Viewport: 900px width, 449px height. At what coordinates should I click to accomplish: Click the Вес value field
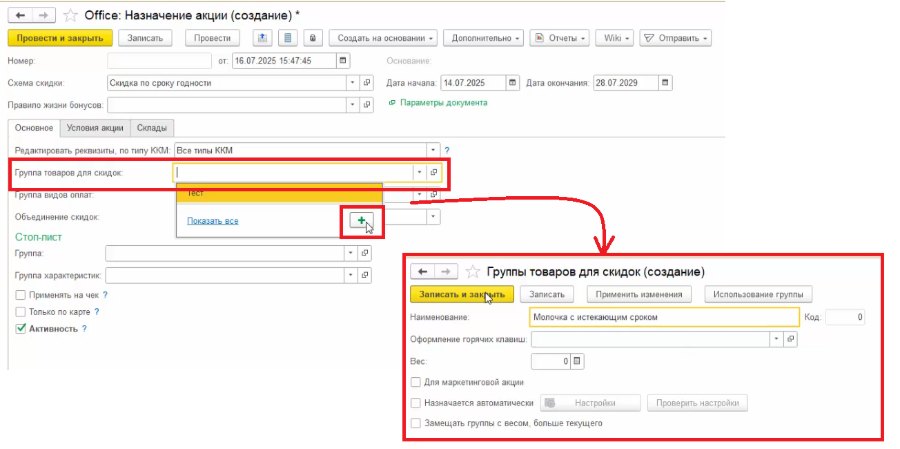(550, 361)
